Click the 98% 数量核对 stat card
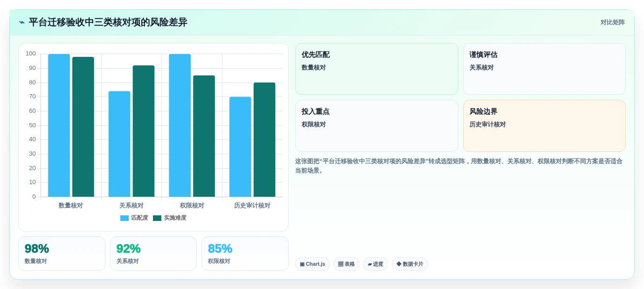The image size is (644, 289). [x=62, y=254]
